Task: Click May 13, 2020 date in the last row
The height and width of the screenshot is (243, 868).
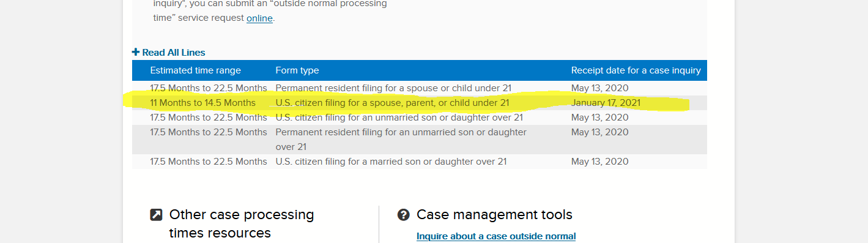Action: click(x=600, y=162)
